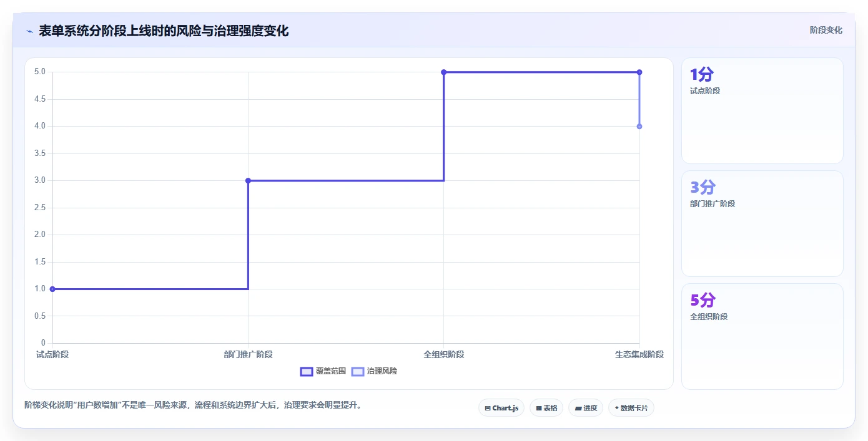Click the 5.0 y-axis tick label

point(40,72)
